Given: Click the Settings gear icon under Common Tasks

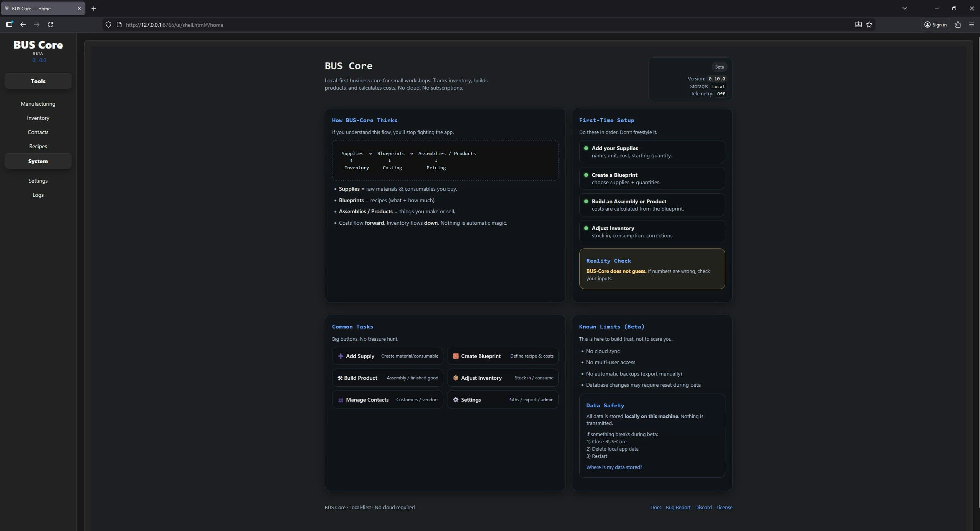Looking at the screenshot, I should [455, 400].
